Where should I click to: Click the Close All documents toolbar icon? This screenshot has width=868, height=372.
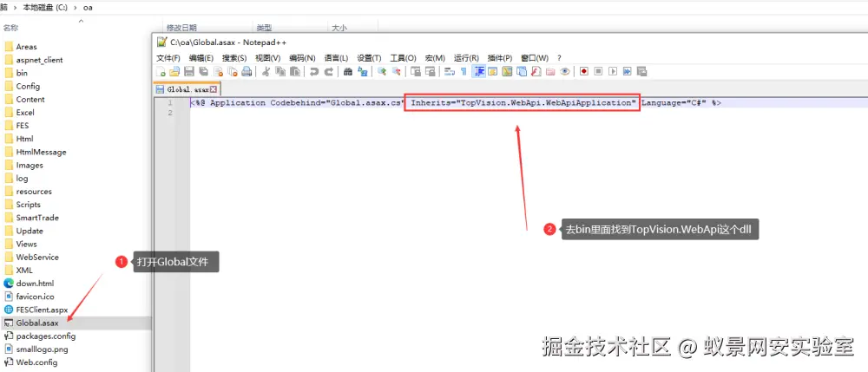[233, 71]
